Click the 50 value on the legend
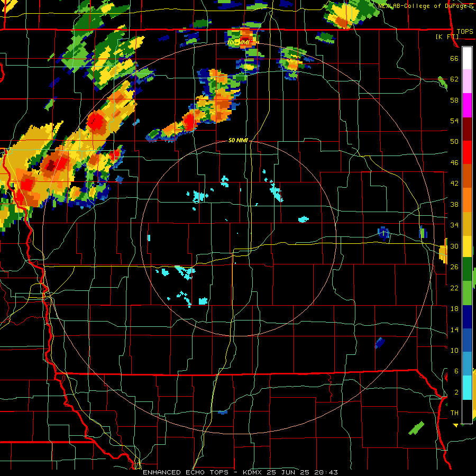This screenshot has width=476, height=476. pos(454,142)
